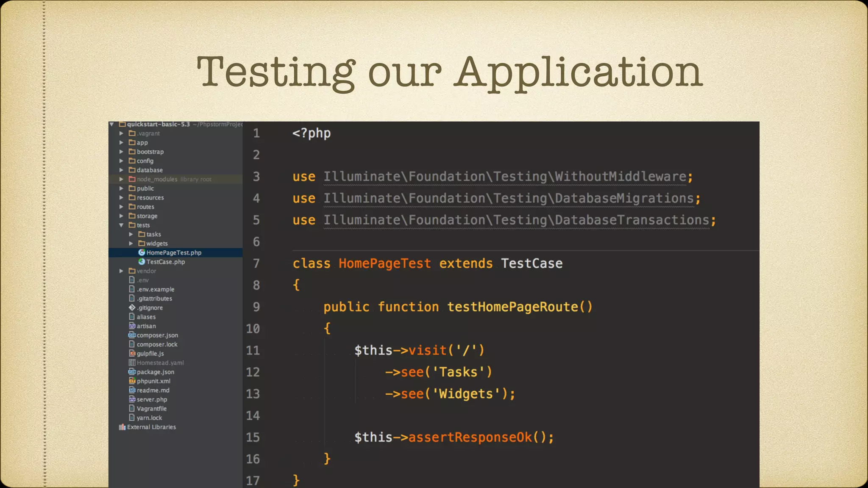Click the WithoutMiddleware import on line 3
The height and width of the screenshot is (488, 868).
point(505,177)
